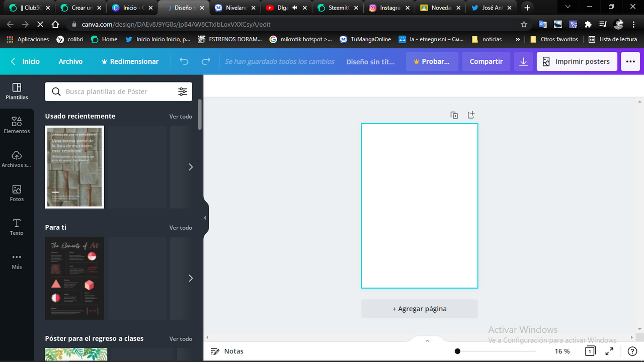This screenshot has width=644, height=362.
Task: Click the Busca plantillas de Póster search field
Action: 119,92
